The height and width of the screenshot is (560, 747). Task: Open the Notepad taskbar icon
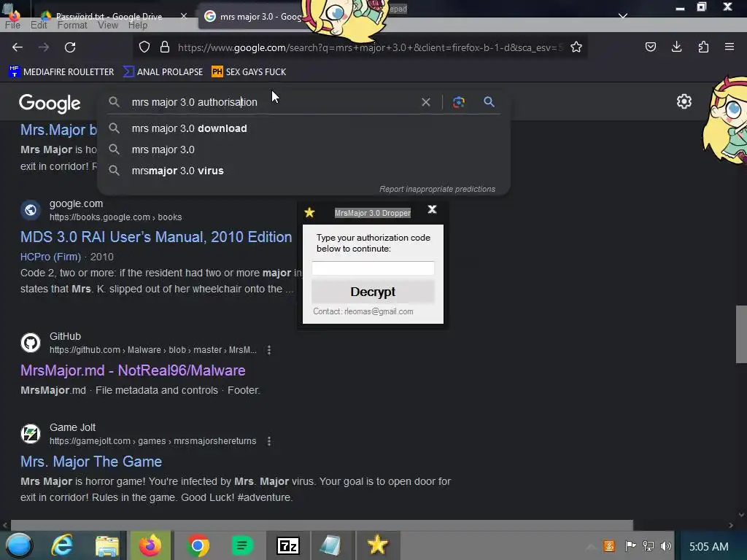(331, 545)
